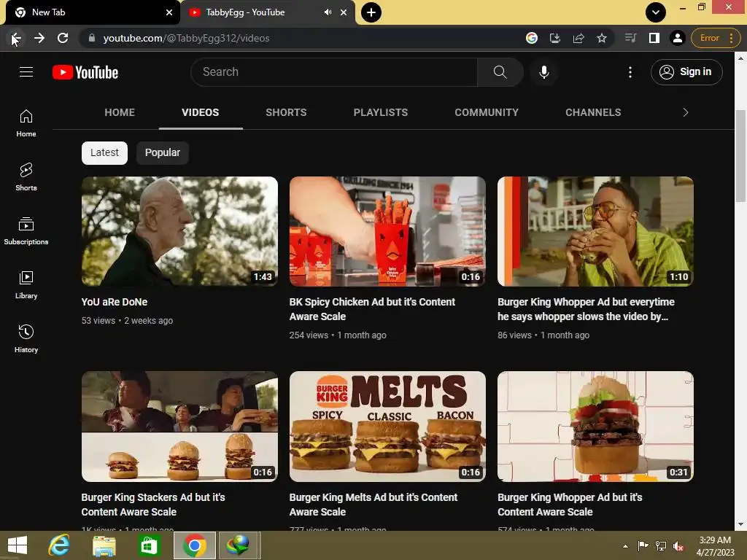Open Shorts in the left sidebar
This screenshot has height=560, width=747.
pyautogui.click(x=26, y=177)
